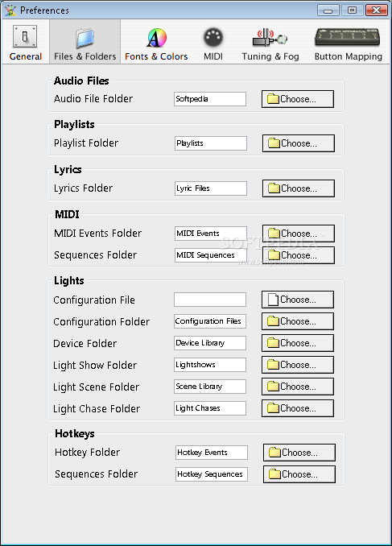
Task: Minimize the Preferences window
Action: click(x=328, y=10)
